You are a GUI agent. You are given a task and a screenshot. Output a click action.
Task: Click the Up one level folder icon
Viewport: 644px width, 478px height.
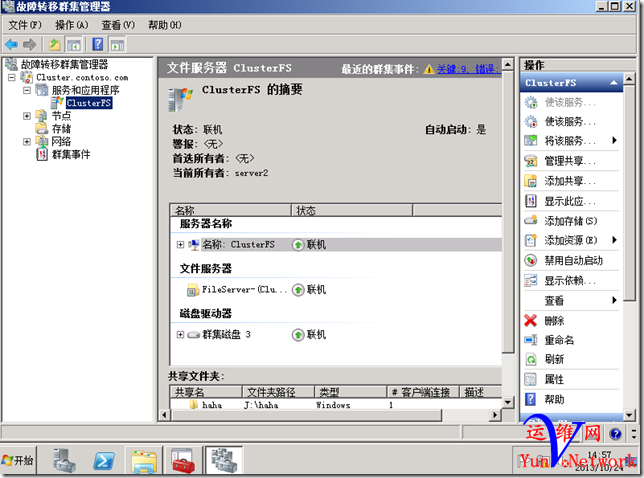55,44
